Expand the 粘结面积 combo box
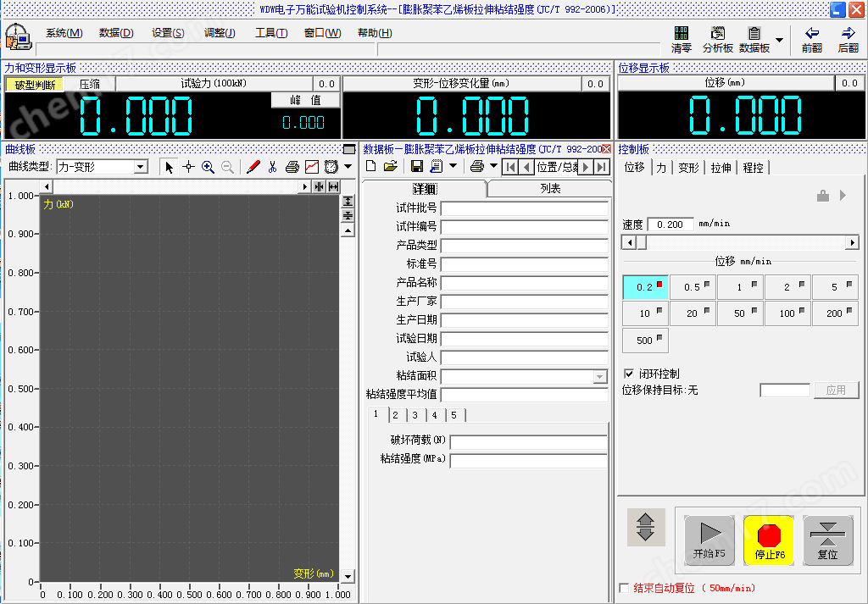Viewport: 868px width, 604px height. [599, 377]
